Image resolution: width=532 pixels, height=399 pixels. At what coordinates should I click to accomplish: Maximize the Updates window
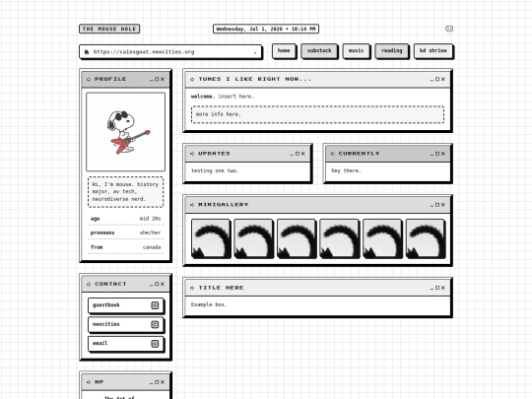click(x=298, y=154)
